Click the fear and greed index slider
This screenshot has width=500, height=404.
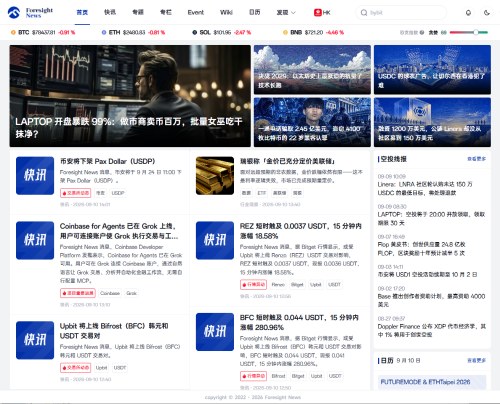[x=469, y=32]
